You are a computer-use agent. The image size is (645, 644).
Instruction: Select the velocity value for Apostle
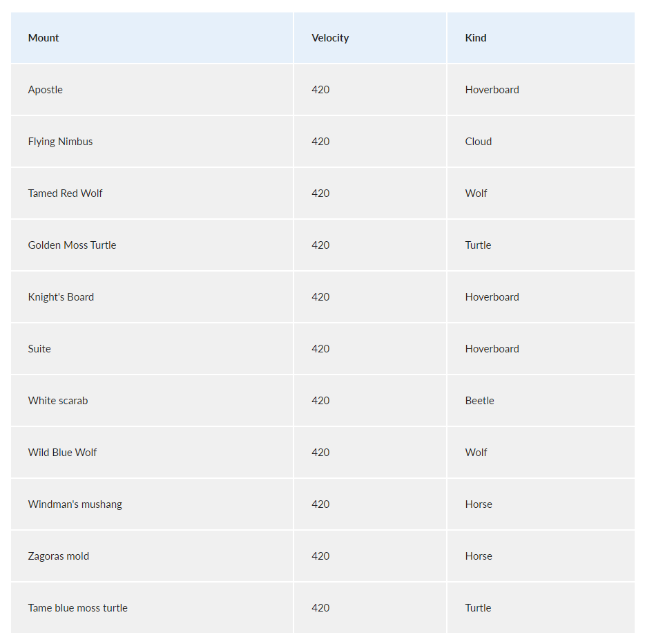[370, 90]
